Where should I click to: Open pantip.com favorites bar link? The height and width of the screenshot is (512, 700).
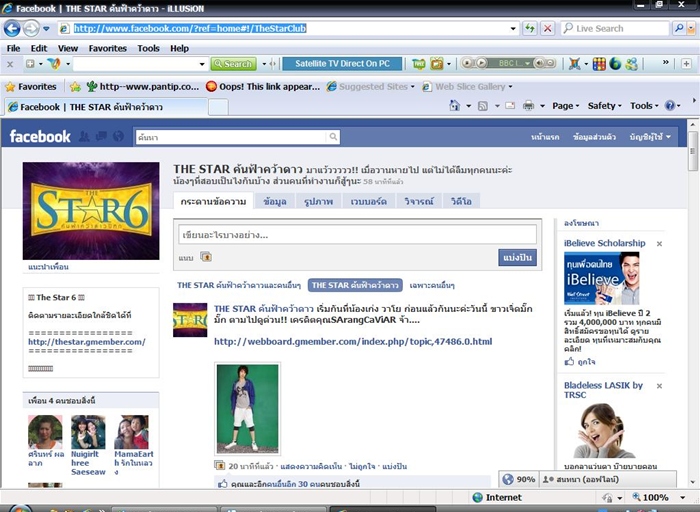click(x=143, y=87)
